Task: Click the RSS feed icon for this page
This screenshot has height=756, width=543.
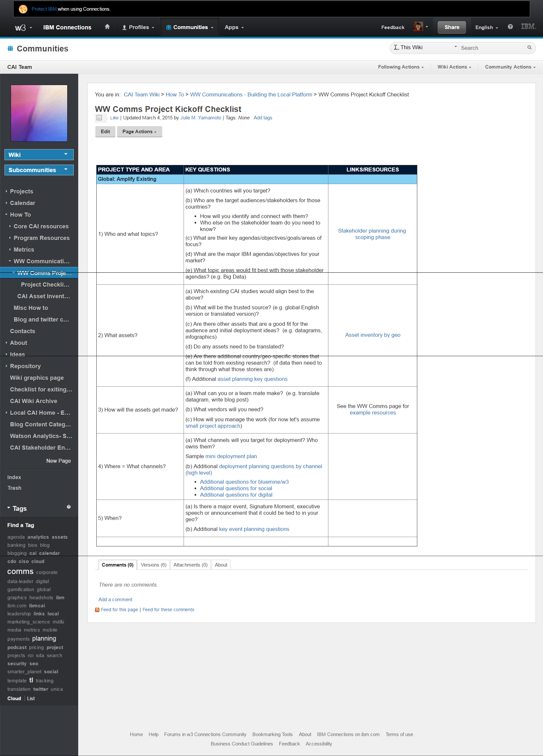Action: (97, 610)
